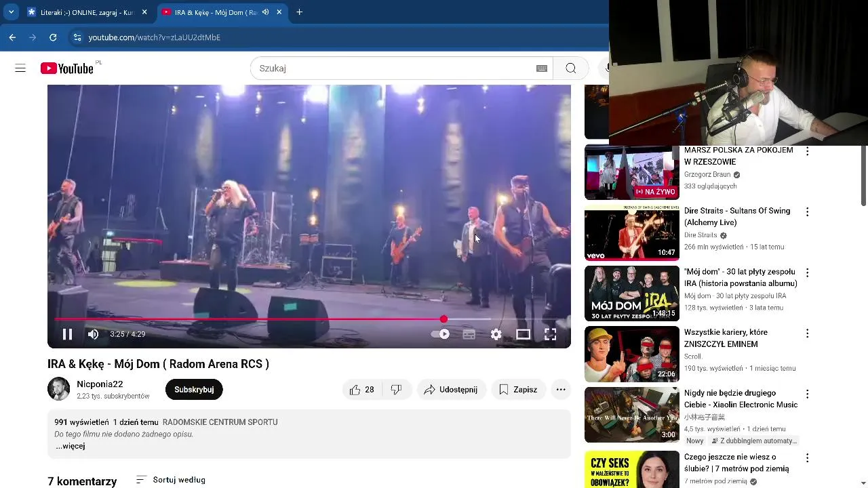Select the IRA & Kękę browser tab
The height and width of the screenshot is (488, 868).
216,12
